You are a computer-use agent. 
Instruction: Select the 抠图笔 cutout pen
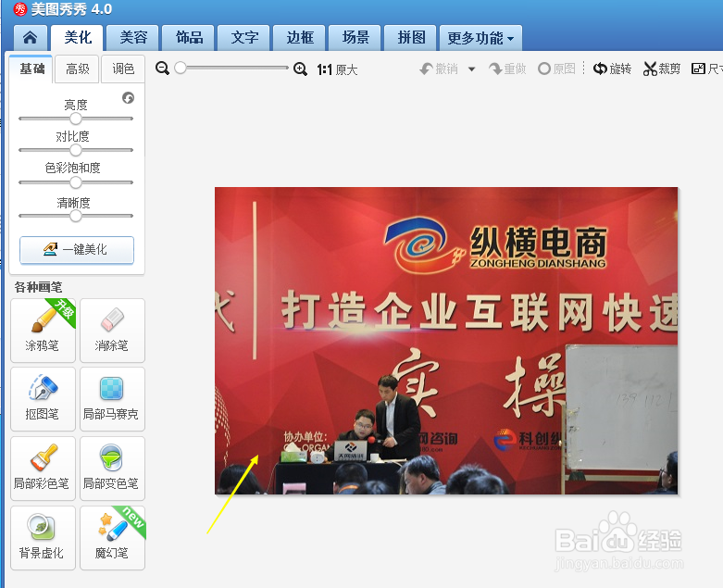pos(43,399)
